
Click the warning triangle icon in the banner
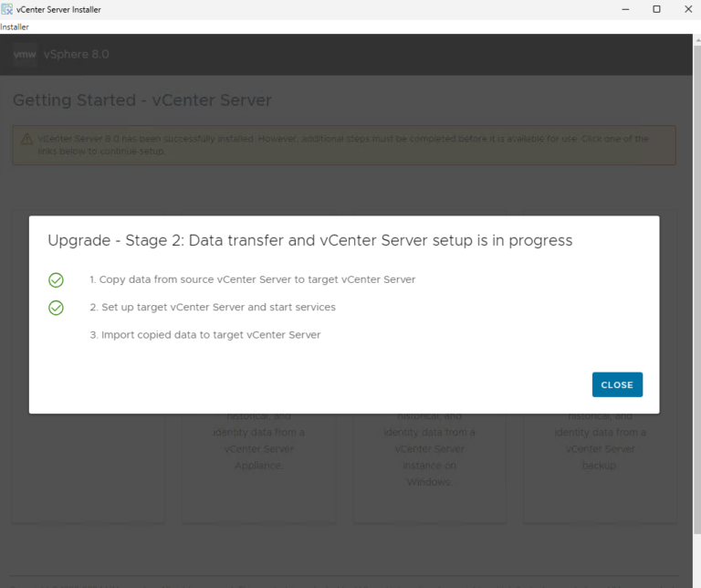tap(26, 139)
